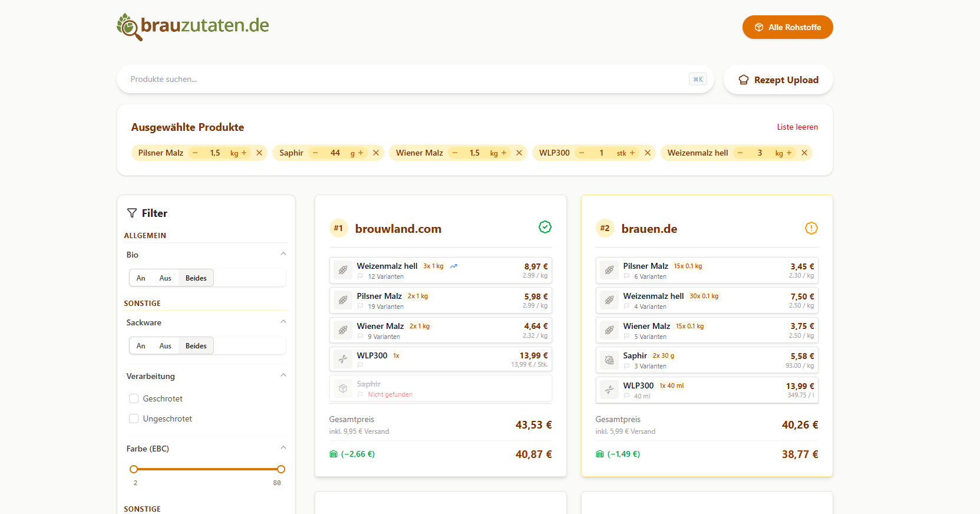Remove Pilsner Malz from selected products

pyautogui.click(x=259, y=153)
